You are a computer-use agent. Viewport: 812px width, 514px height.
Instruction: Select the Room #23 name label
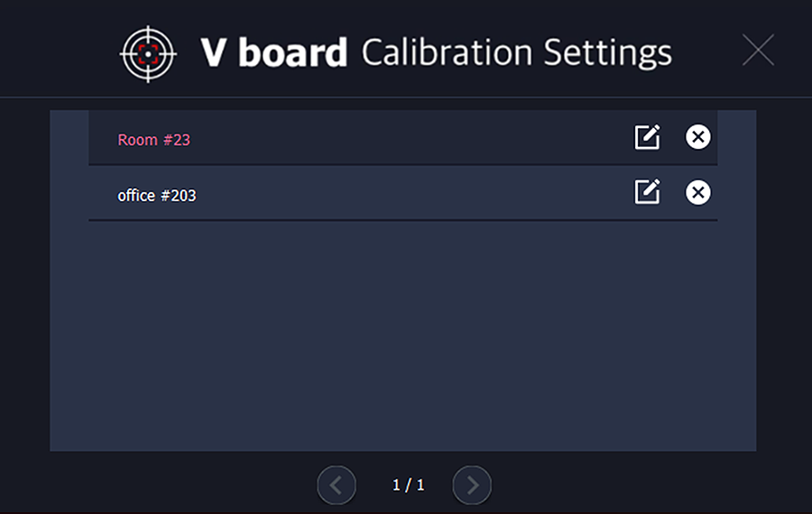point(154,140)
